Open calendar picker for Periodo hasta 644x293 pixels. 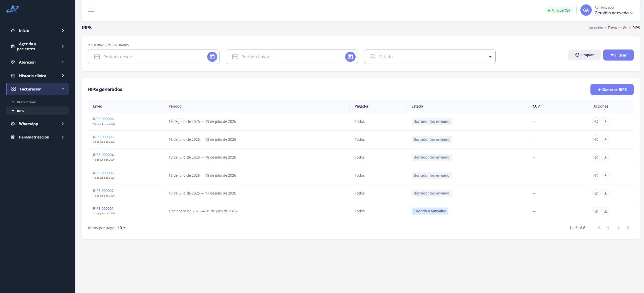(350, 57)
